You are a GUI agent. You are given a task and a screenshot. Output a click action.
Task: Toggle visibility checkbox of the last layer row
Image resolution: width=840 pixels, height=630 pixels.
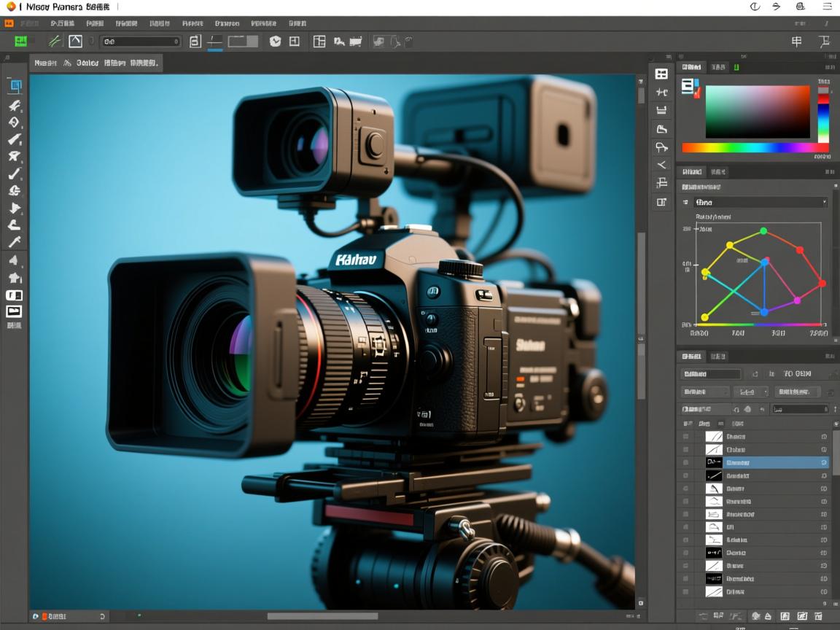point(685,592)
